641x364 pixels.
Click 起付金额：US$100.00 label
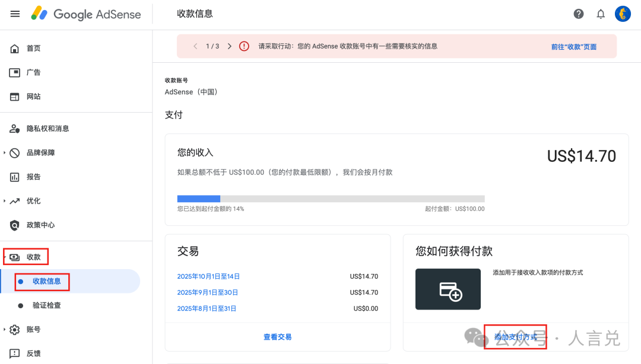point(455,209)
